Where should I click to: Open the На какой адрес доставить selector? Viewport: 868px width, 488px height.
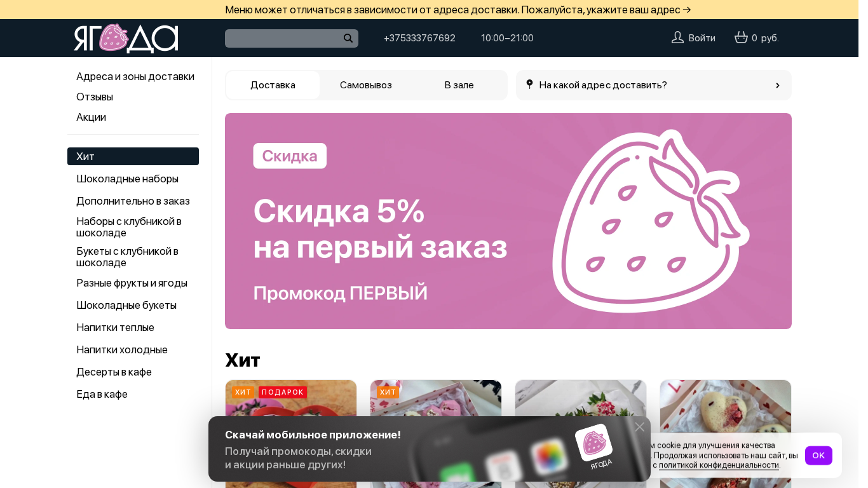[x=654, y=85]
